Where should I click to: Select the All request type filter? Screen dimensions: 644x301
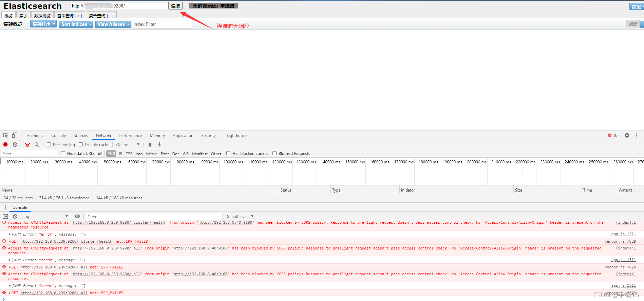click(100, 154)
